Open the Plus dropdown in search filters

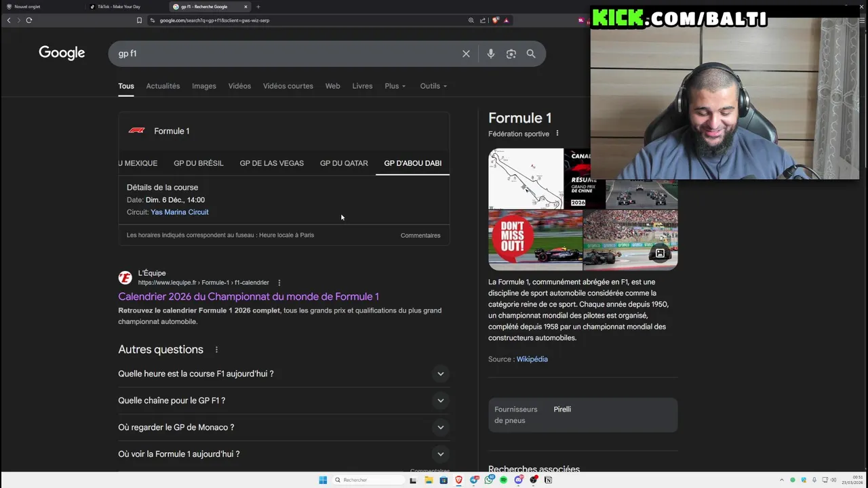click(x=395, y=86)
